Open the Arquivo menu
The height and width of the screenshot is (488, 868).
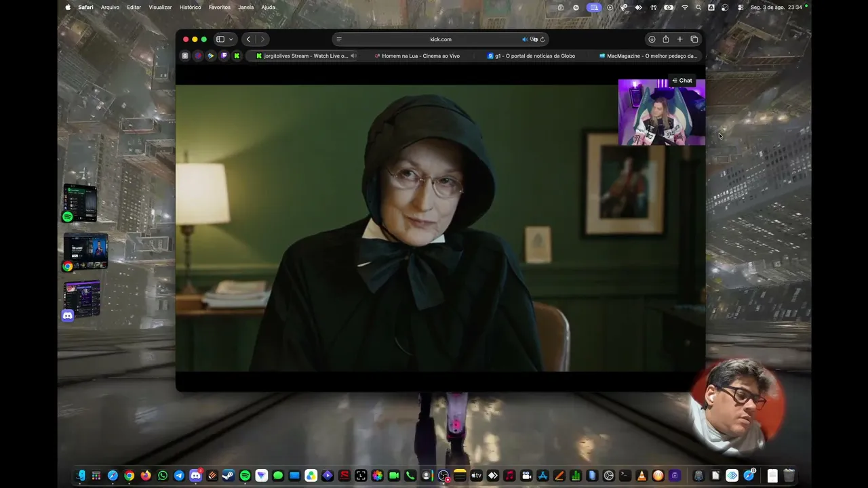tap(110, 7)
